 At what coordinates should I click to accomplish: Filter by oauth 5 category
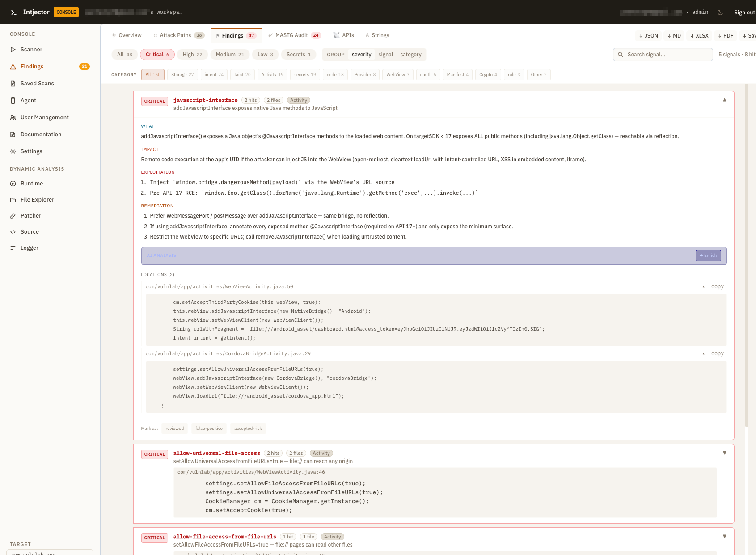click(x=428, y=75)
